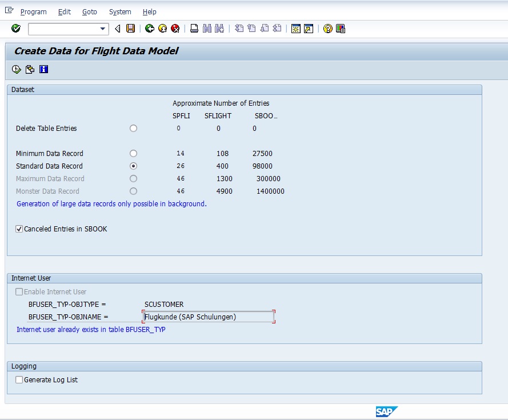Expand the command field dropdown arrow
This screenshot has height=420, width=508.
coord(103,29)
